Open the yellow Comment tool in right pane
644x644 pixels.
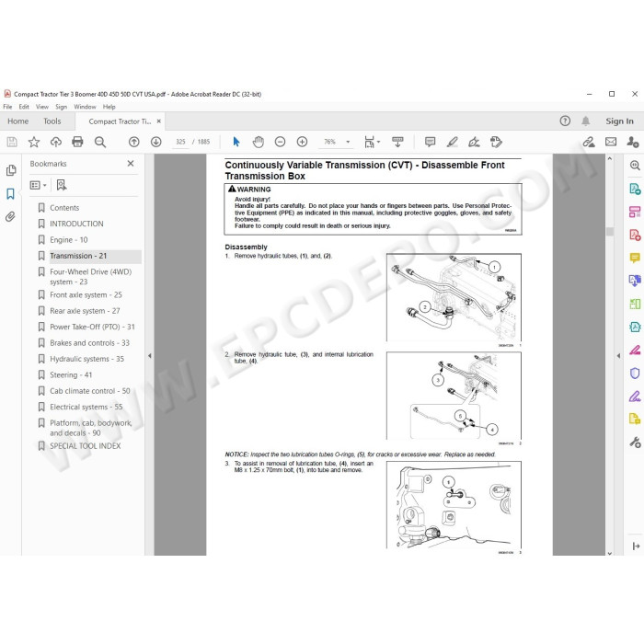pos(635,258)
